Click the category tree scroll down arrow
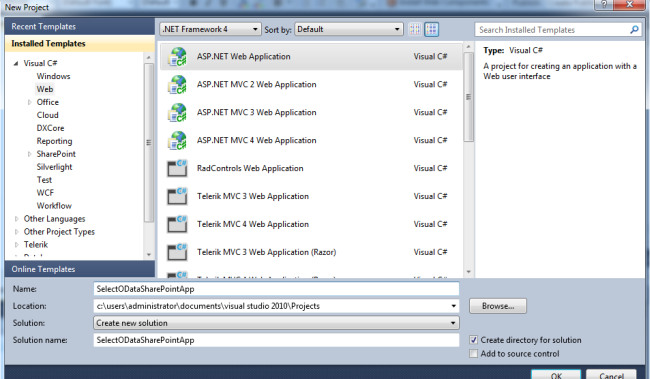The width and height of the screenshot is (650, 379). [149, 255]
